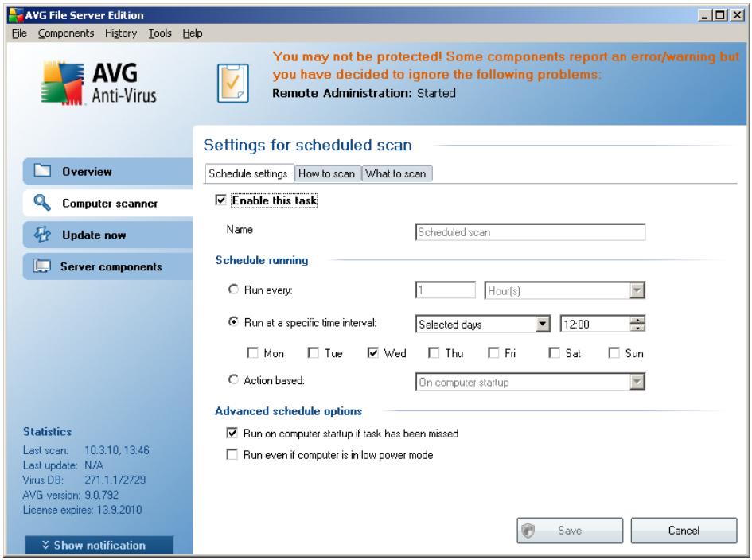
Task: Open the Hour(s) unit dropdown
Action: click(637, 290)
